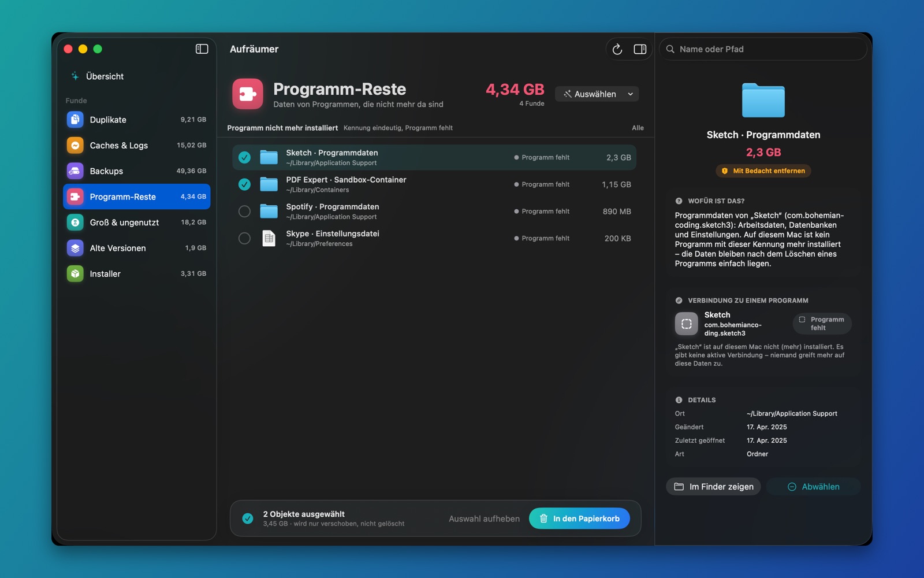Click the 2 Objekte ausgewählt label
Image resolution: width=924 pixels, height=578 pixels.
304,514
